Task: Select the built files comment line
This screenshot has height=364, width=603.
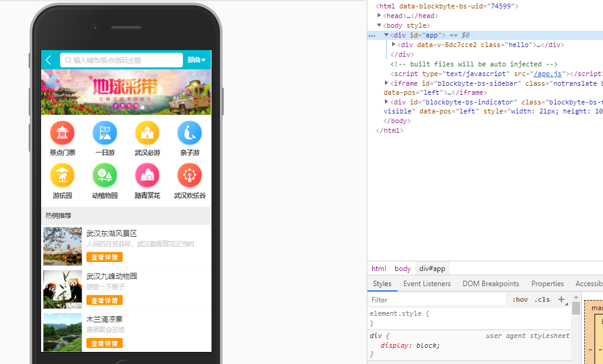Action: tap(474, 64)
